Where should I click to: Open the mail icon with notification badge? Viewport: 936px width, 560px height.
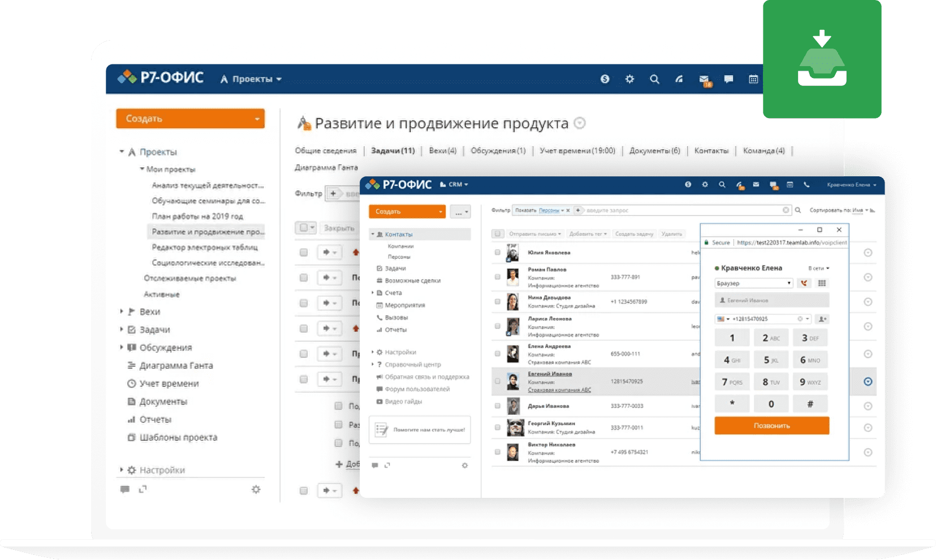pos(704,80)
